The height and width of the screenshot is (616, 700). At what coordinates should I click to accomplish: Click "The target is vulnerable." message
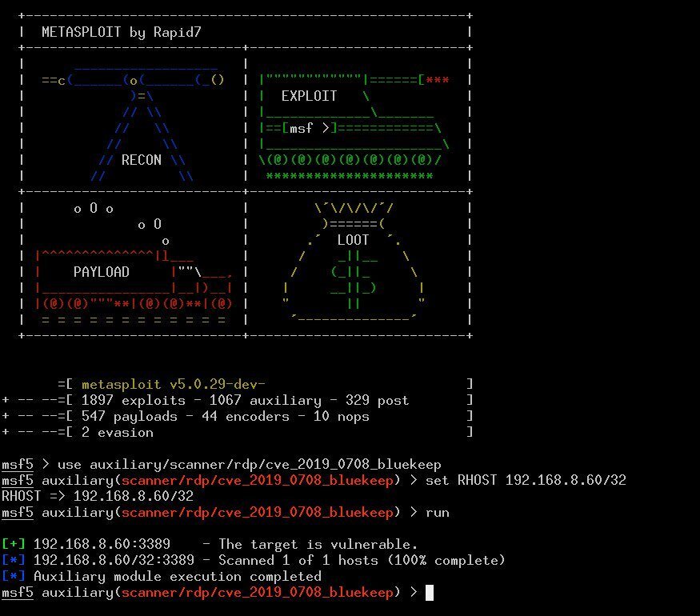pos(318,544)
